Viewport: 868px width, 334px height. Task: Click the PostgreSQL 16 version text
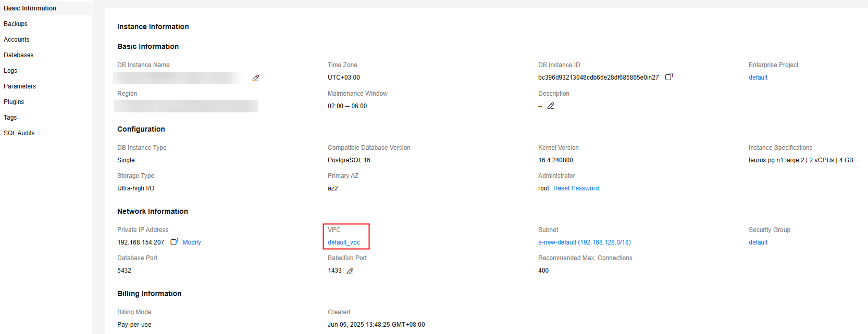349,160
